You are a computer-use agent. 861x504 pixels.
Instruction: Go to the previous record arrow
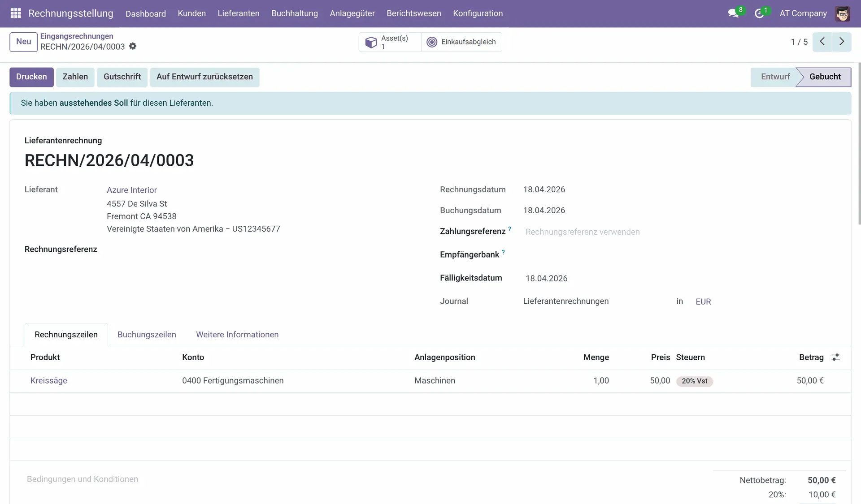tap(822, 42)
